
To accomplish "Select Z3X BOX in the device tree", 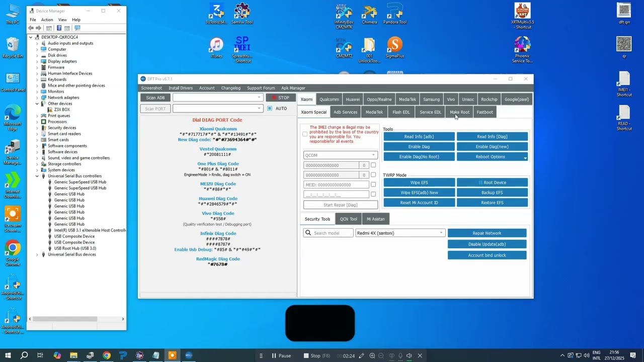I will (x=62, y=110).
